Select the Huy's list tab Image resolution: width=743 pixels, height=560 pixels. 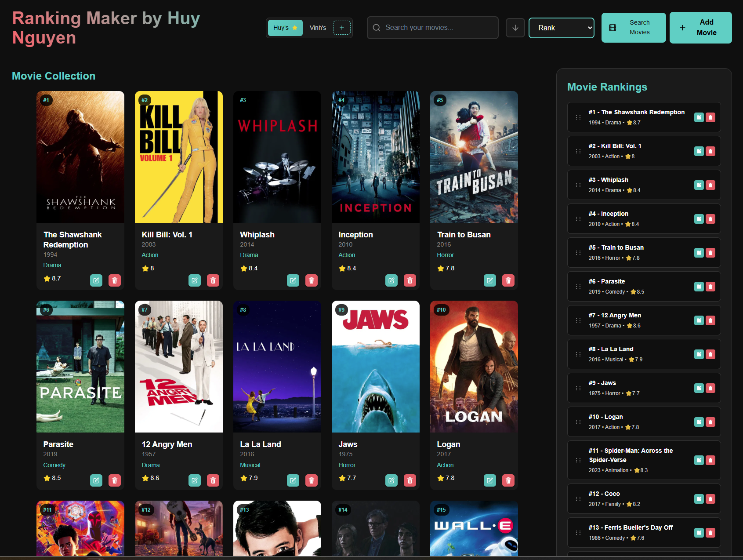(x=285, y=28)
